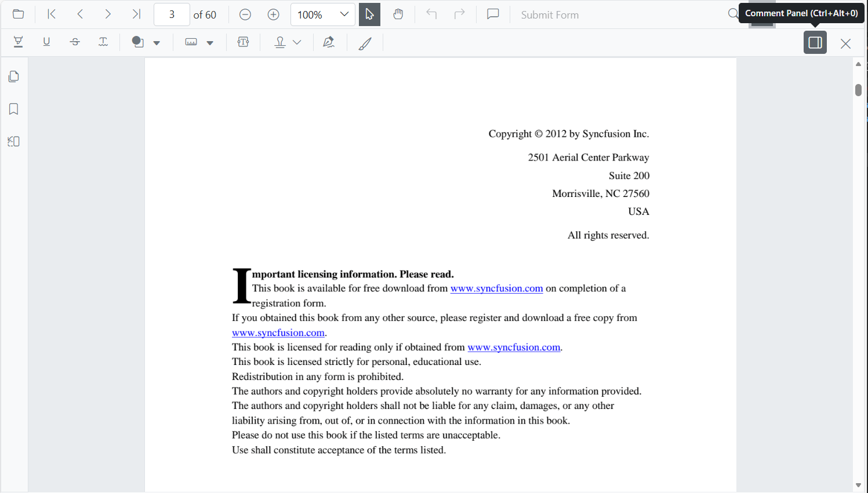
Task: Open www.syncfusion.com link after 'free download from'
Action: pos(496,289)
